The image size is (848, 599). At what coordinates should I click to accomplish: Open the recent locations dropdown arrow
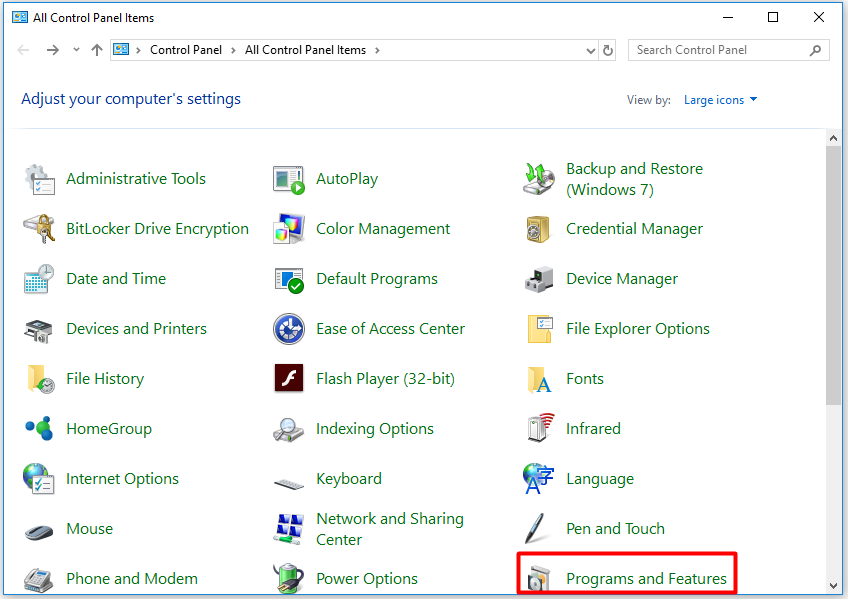[x=77, y=50]
